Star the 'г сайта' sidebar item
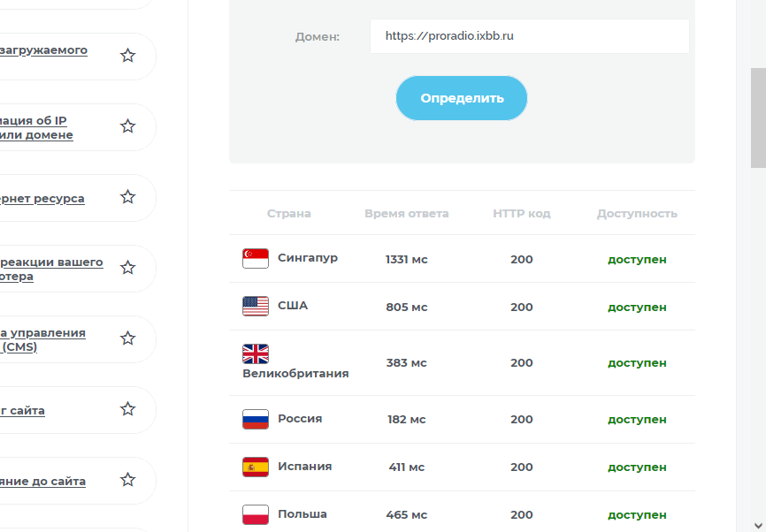Screen dimensions: 766x532 [x=128, y=409]
